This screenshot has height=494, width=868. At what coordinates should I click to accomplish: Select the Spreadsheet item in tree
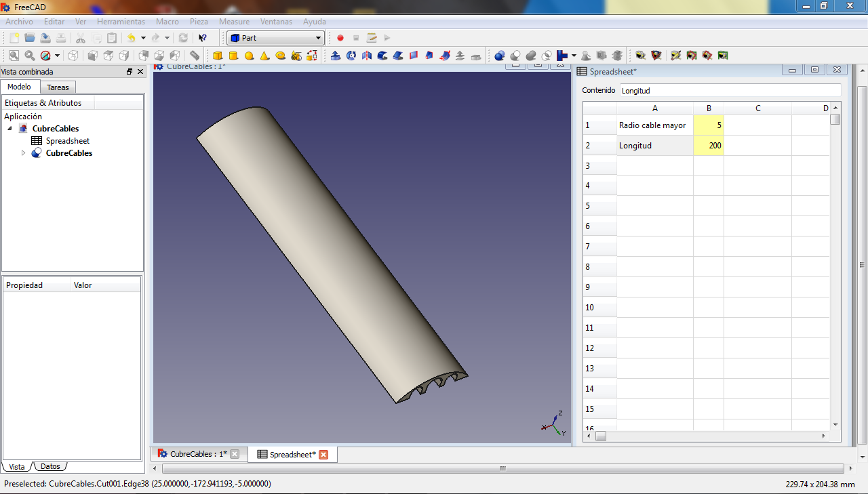67,141
